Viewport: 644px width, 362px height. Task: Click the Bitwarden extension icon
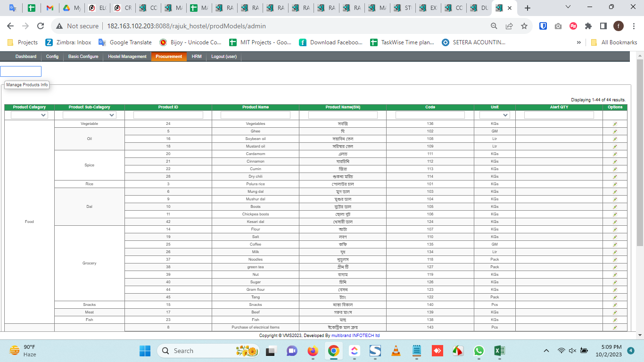pyautogui.click(x=543, y=26)
